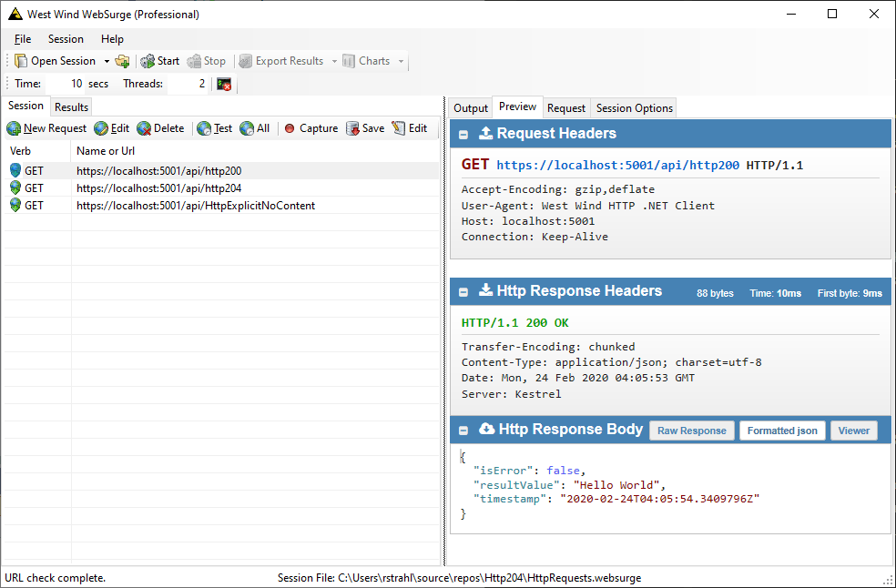Click Edit request globe icon
Image resolution: width=896 pixels, height=588 pixels.
pos(101,128)
